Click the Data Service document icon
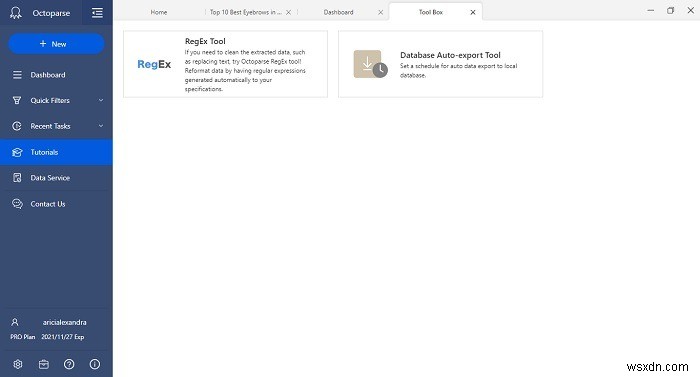 tap(17, 178)
